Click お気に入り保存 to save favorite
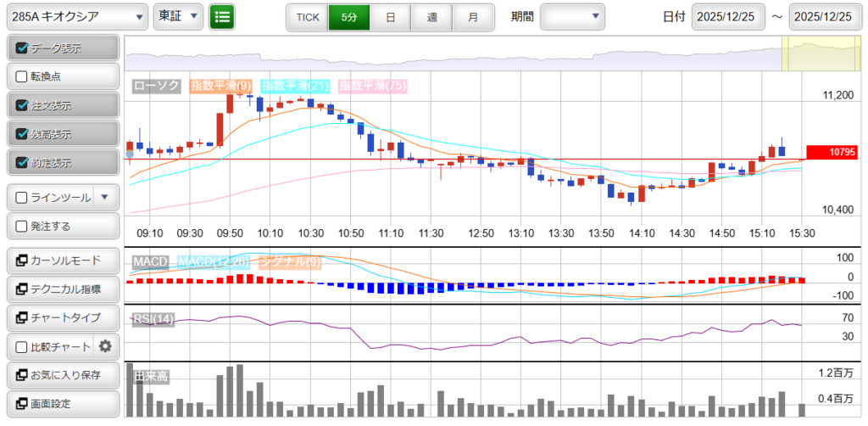 (61, 375)
